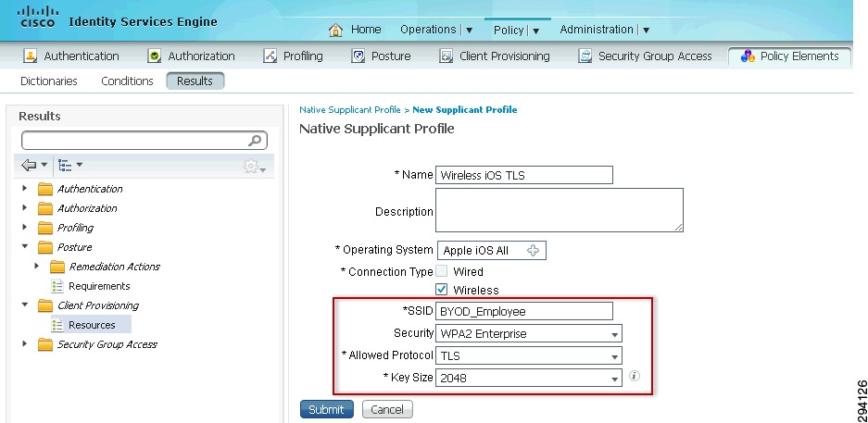Click the tree view icon in Results toolbar

point(65,165)
